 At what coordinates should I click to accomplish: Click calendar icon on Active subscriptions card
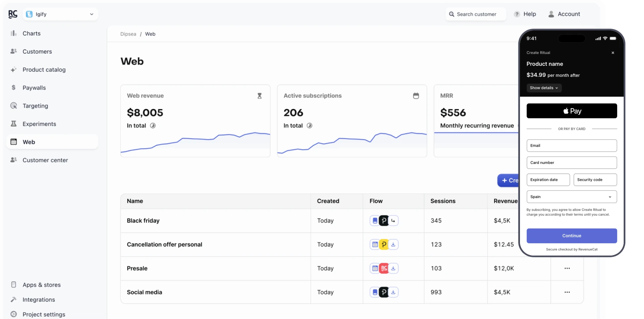(x=416, y=96)
